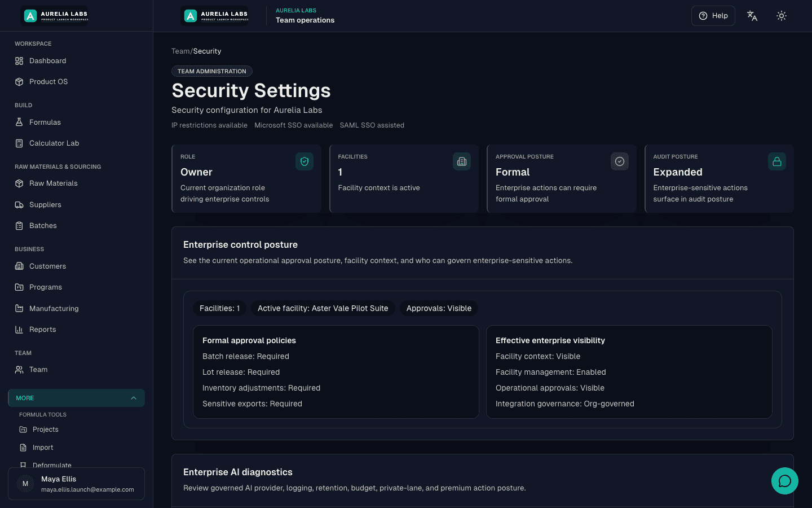The height and width of the screenshot is (508, 812).
Task: Navigate to Calculator Lab
Action: click(x=76, y=143)
